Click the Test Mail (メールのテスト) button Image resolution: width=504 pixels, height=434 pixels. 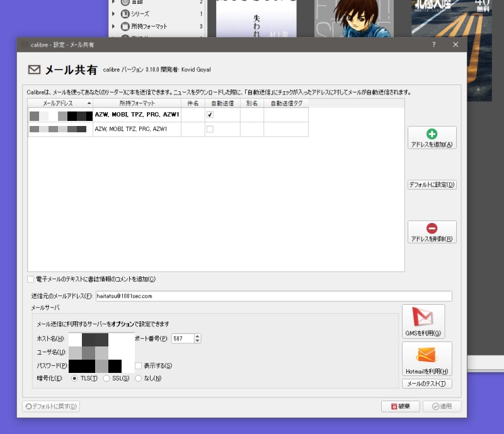coord(427,384)
